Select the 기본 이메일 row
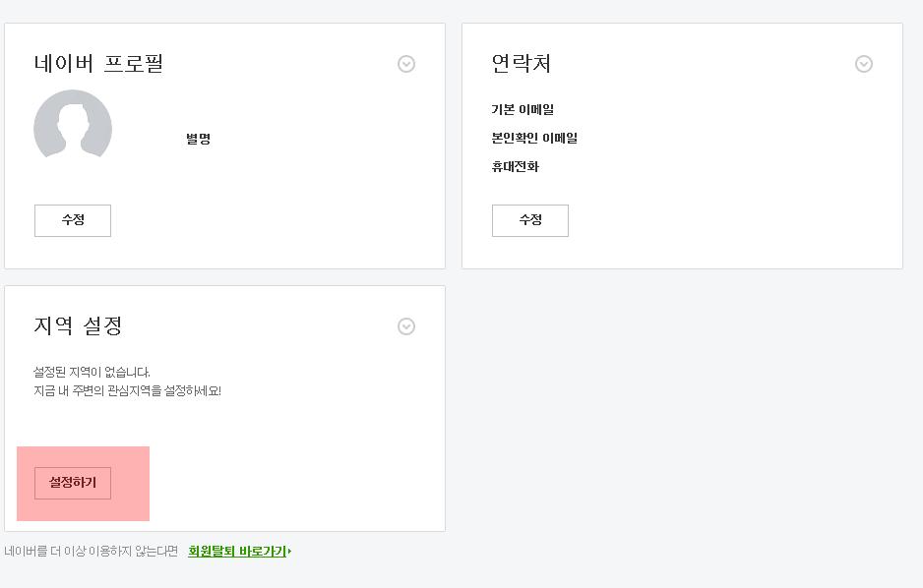Screen dimensions: 923x588 point(523,109)
